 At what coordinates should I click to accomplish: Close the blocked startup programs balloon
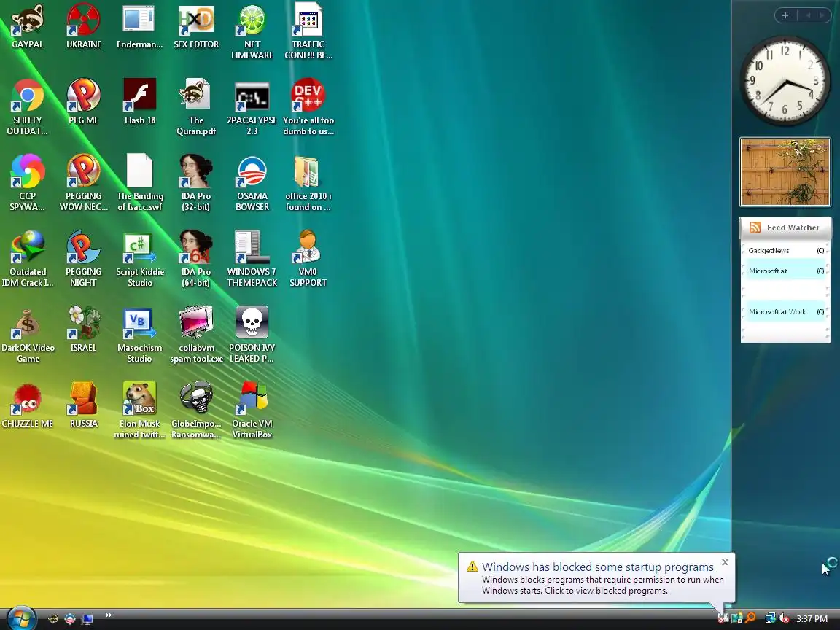(x=725, y=562)
